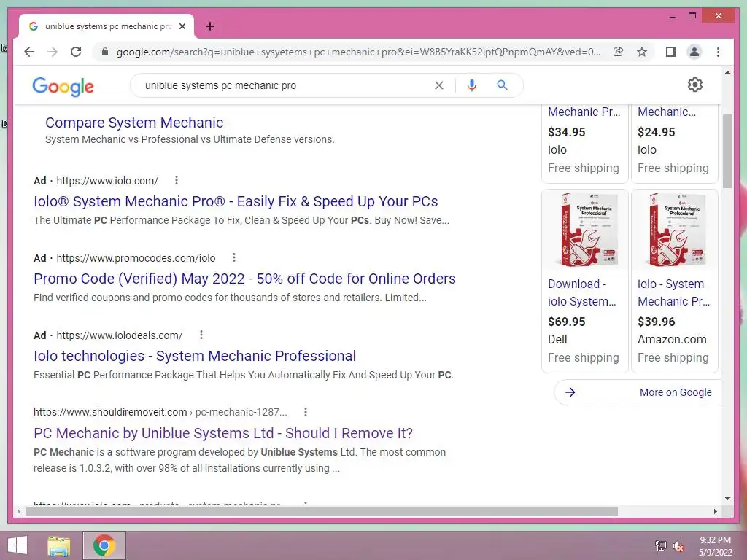Image resolution: width=747 pixels, height=560 pixels.
Task: Open Mechanic Pr... $34.95 product link
Action: coord(584,112)
